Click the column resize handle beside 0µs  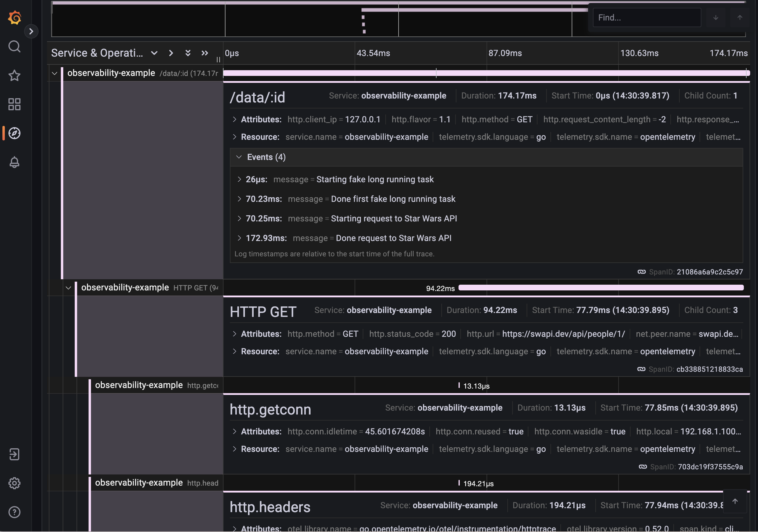tap(218, 60)
